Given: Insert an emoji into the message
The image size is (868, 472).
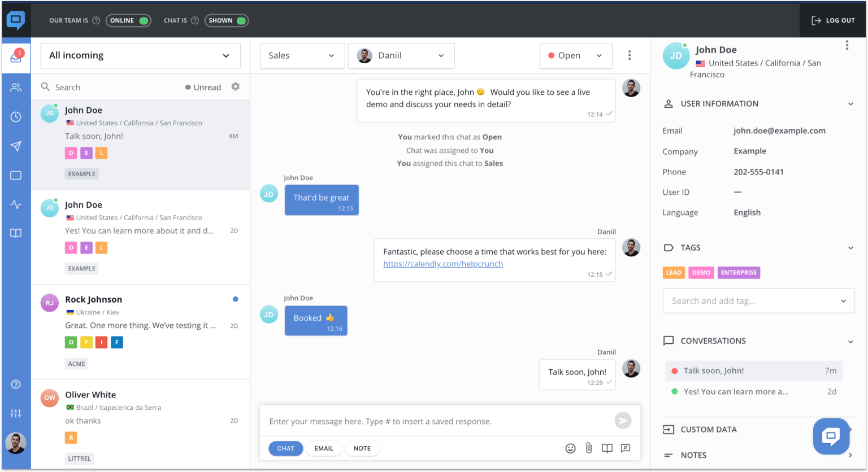Looking at the screenshot, I should (570, 448).
